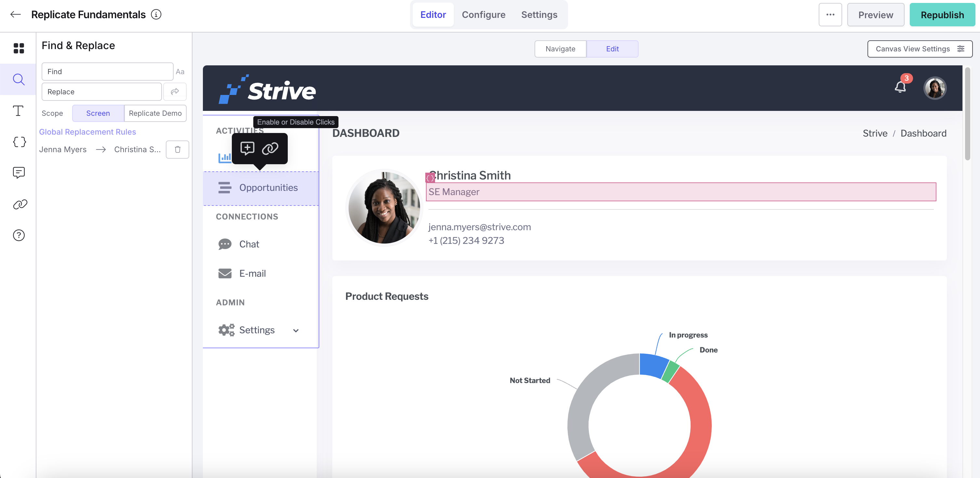Image resolution: width=980 pixels, height=478 pixels.
Task: Click the phone number +1 (215) 234 9273
Action: click(x=466, y=241)
